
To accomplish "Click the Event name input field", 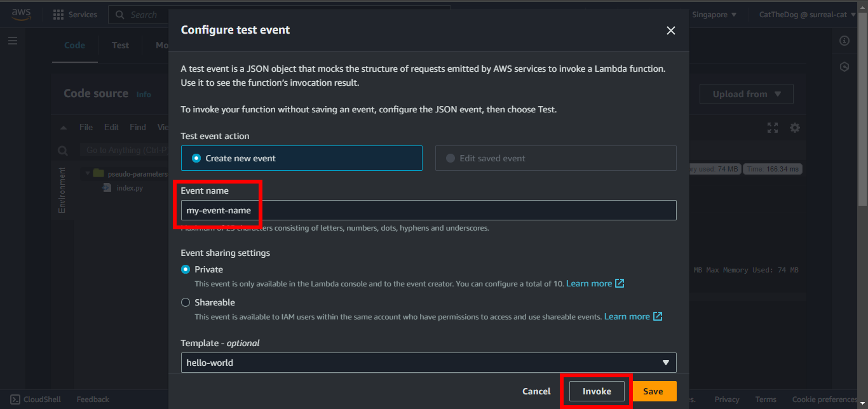I will coord(428,210).
